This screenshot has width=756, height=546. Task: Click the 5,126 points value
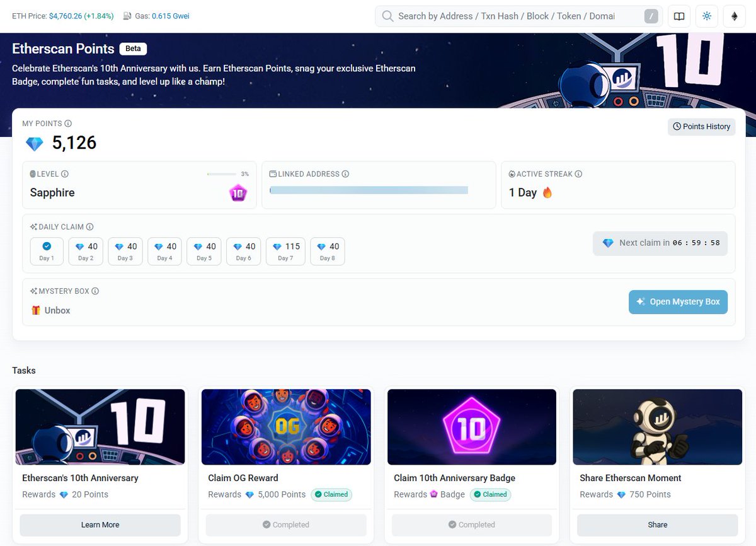point(74,143)
